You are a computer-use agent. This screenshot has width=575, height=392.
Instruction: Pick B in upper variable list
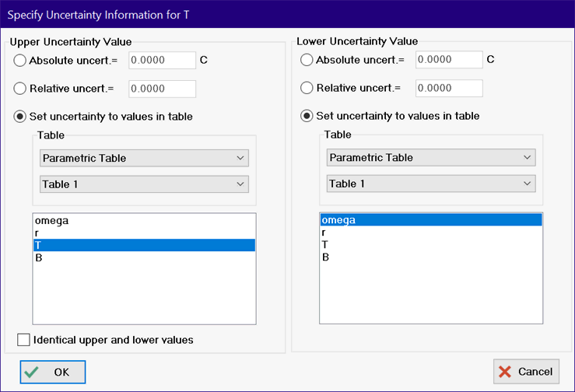144,257
